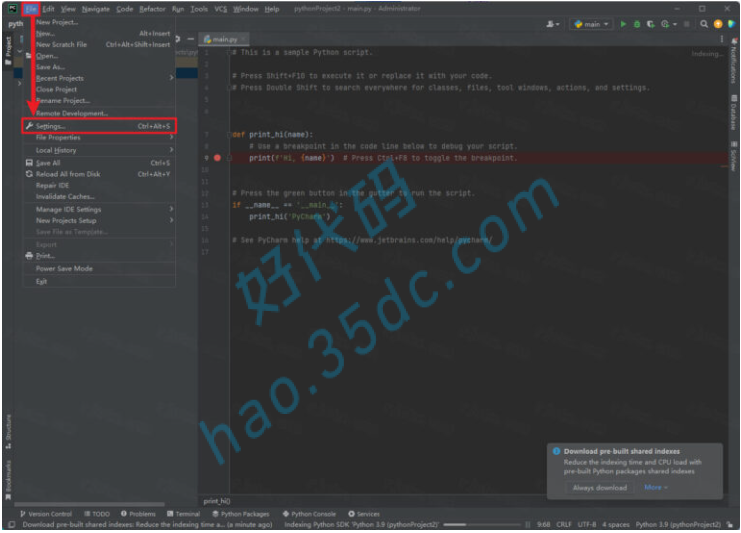
Task: Click Reload All from Disk
Action: click(x=99, y=174)
